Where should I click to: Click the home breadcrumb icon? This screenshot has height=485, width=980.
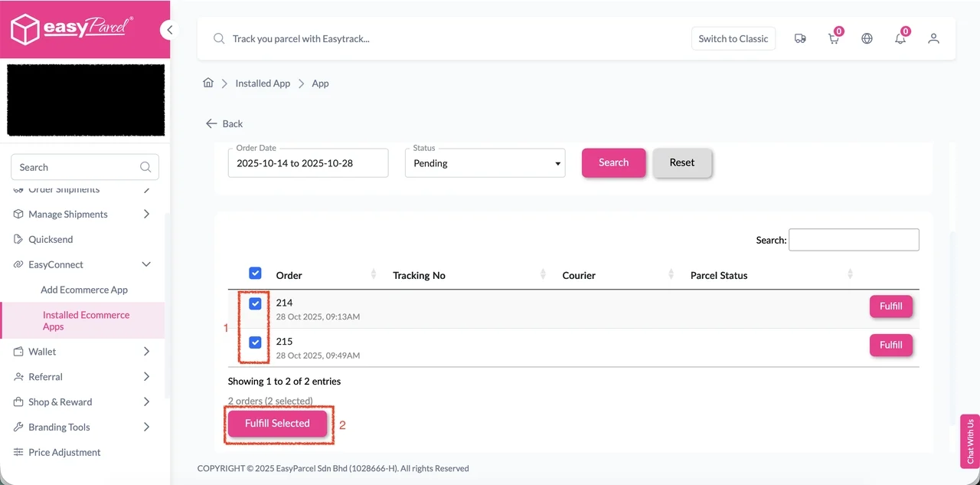[207, 83]
